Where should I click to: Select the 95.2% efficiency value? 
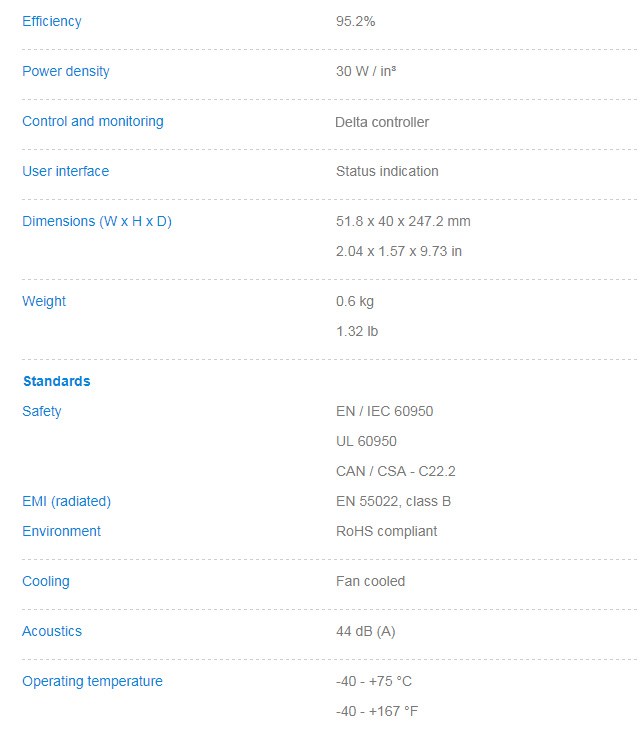coord(355,21)
